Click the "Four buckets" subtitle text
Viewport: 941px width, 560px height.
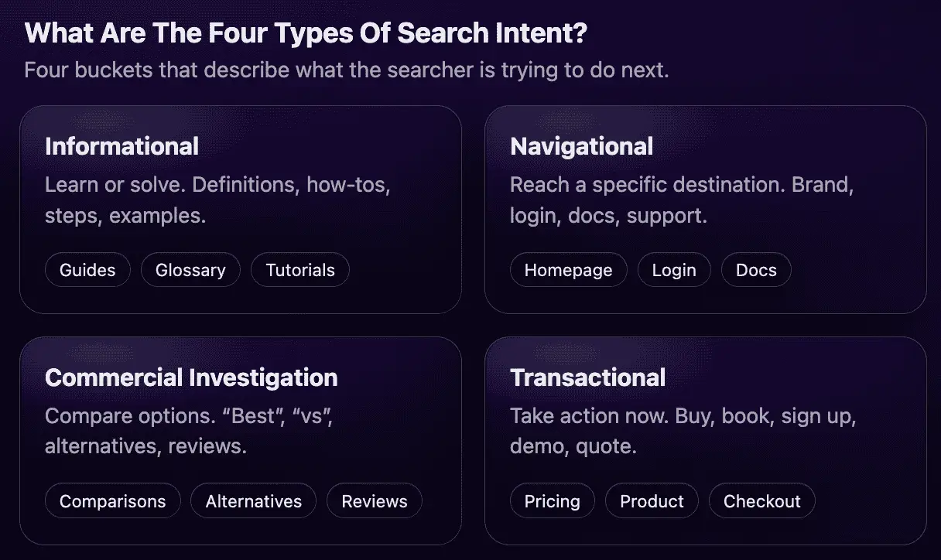click(346, 70)
